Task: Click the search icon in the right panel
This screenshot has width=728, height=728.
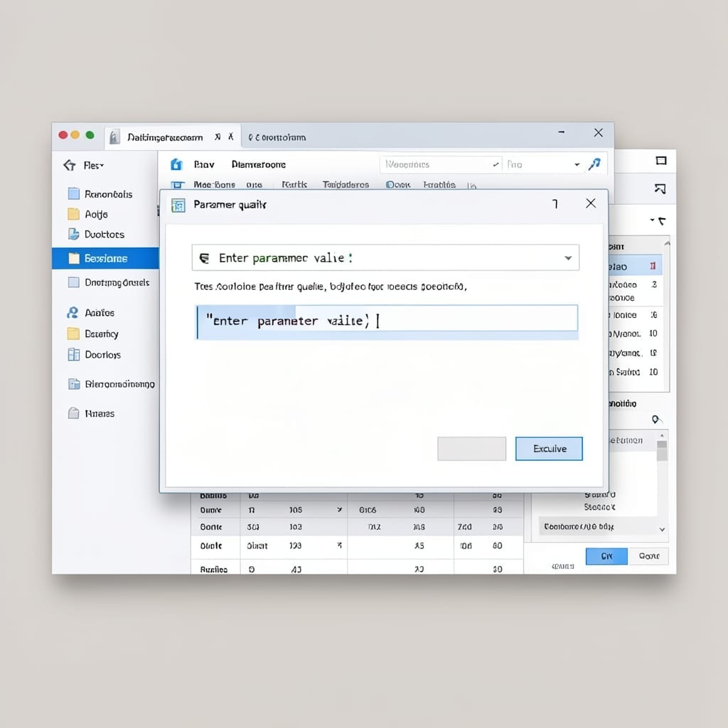Action: click(656, 419)
